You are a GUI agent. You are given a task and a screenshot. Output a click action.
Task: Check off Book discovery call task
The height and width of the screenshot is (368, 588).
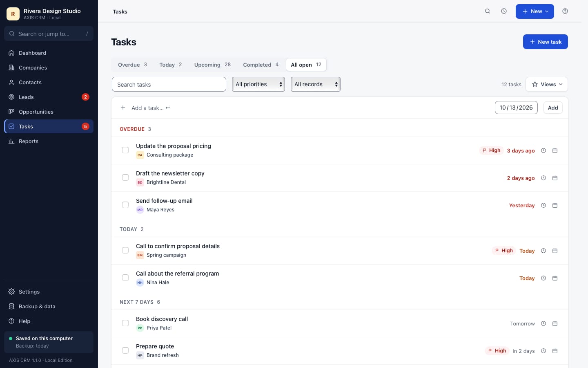coord(125,323)
